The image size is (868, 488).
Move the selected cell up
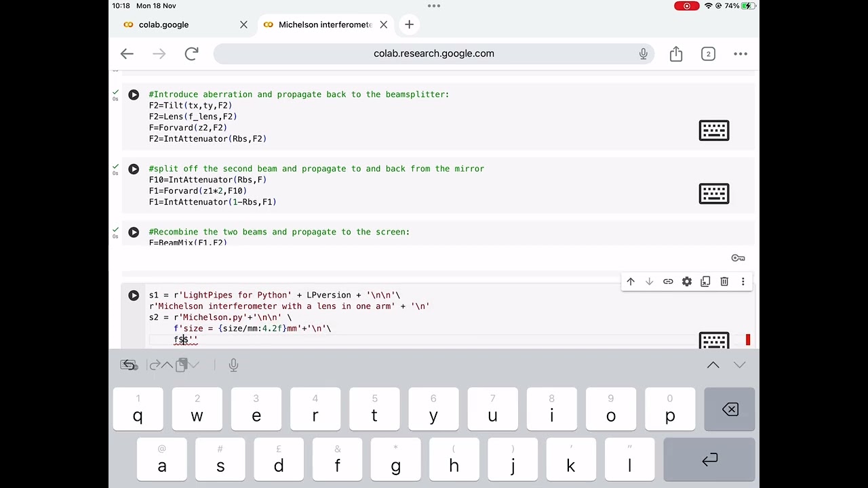point(631,281)
